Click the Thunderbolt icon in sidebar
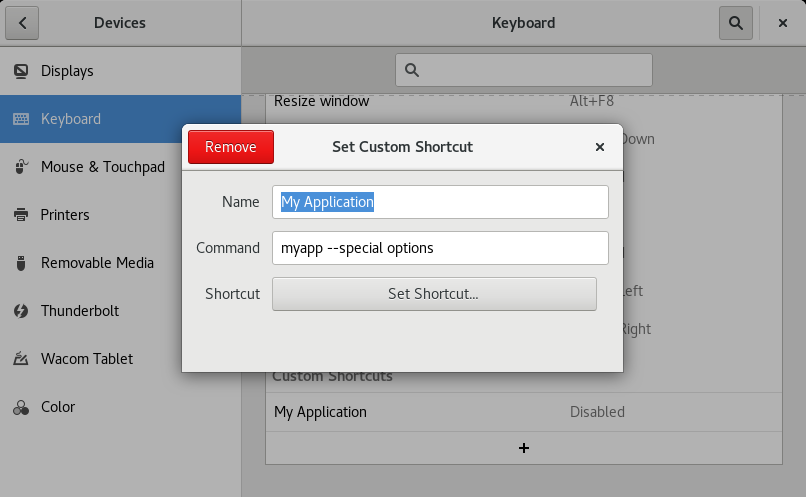The height and width of the screenshot is (497, 806). coord(21,311)
